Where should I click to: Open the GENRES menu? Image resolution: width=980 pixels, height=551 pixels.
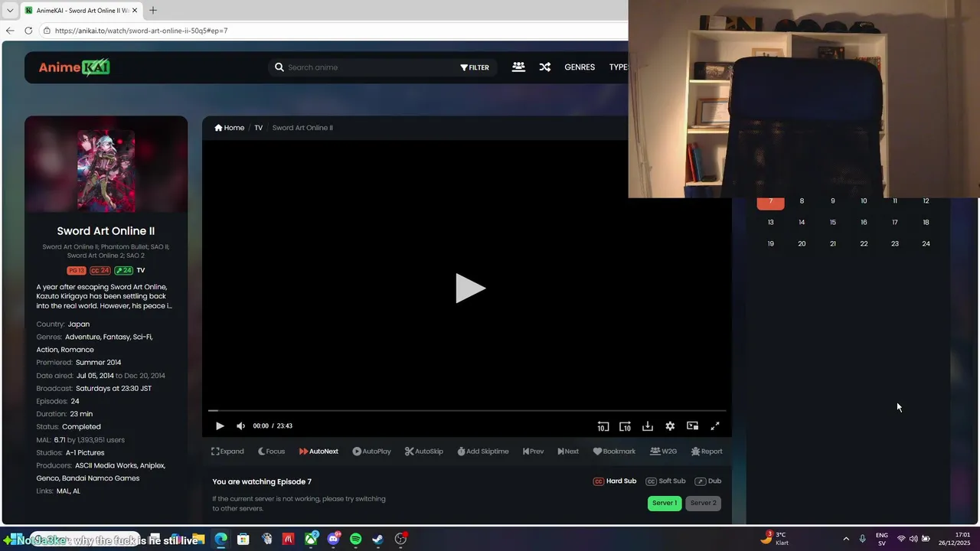point(580,67)
